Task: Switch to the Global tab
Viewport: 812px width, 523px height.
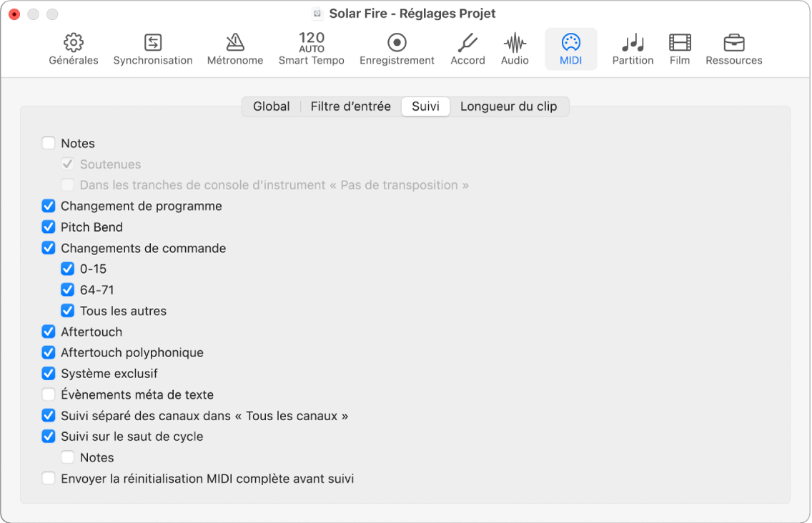Action: coord(271,106)
